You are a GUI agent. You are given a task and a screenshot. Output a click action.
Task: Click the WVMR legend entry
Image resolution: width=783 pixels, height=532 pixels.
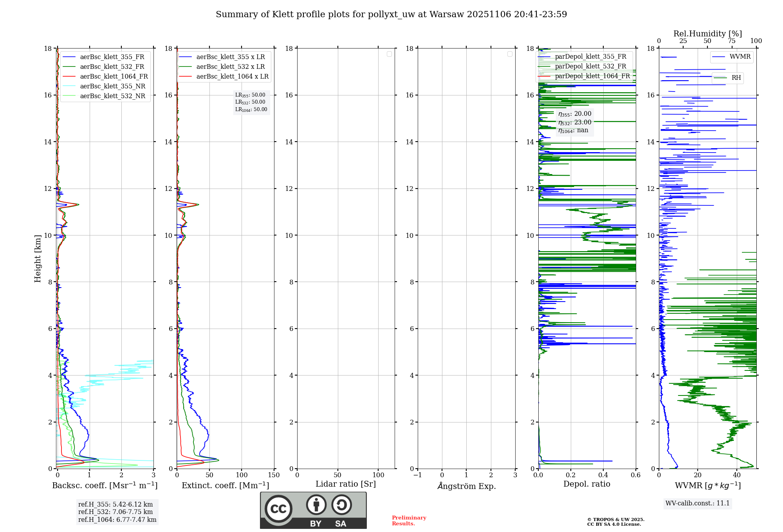pyautogui.click(x=740, y=57)
